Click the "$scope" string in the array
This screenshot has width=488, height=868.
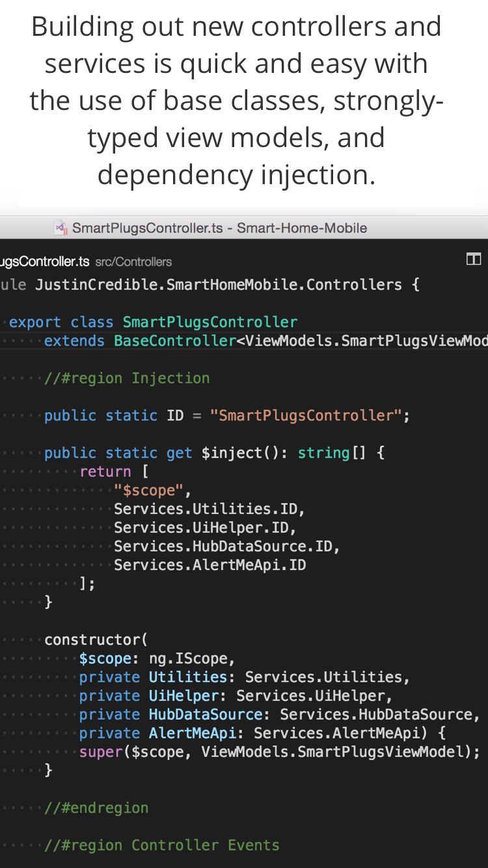pos(148,490)
